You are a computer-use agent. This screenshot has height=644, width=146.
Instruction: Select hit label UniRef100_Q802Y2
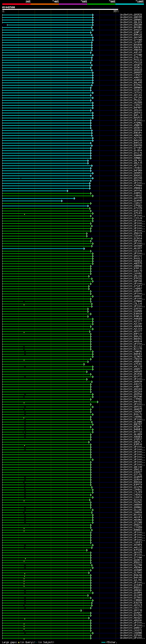(131, 256)
